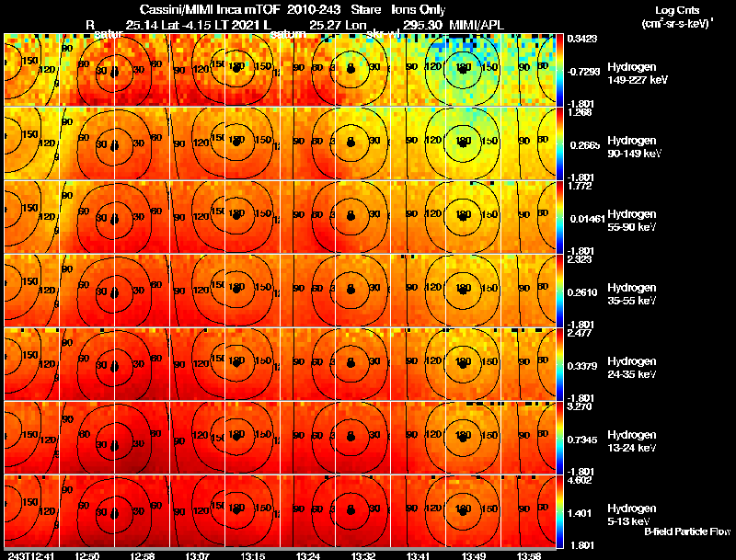Click the B-field Particle Flow label
The height and width of the screenshot is (560, 736).
tap(687, 531)
